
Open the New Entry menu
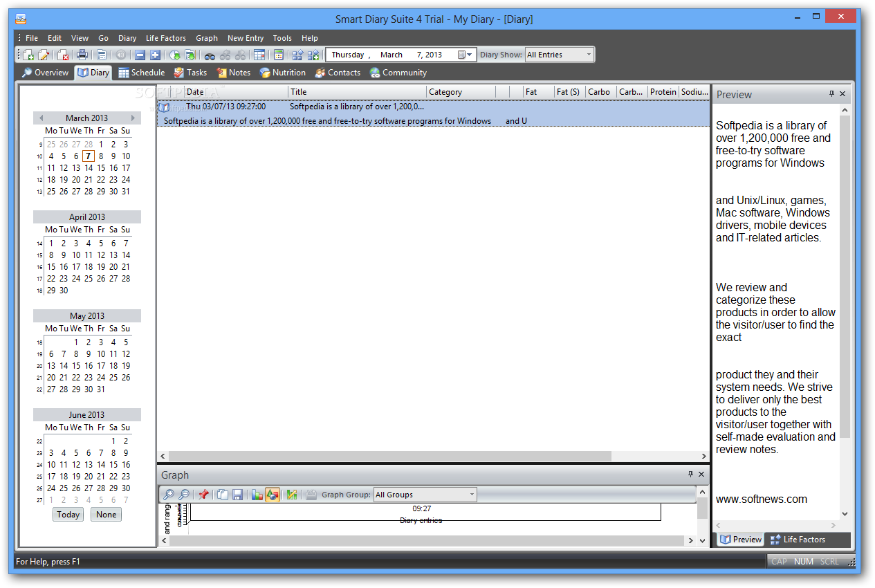pyautogui.click(x=246, y=38)
